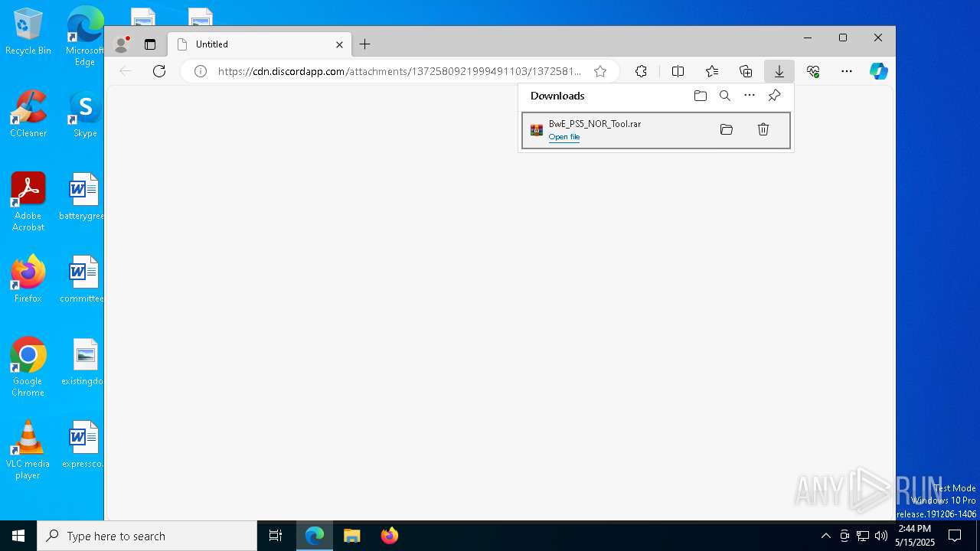Add page to favorites star icon
Screen dimensions: 980x551
coord(600,71)
